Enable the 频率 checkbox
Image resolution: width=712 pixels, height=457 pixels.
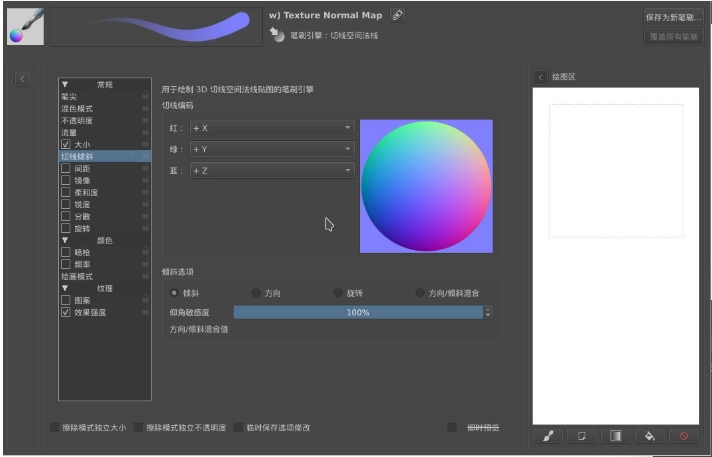[66, 264]
